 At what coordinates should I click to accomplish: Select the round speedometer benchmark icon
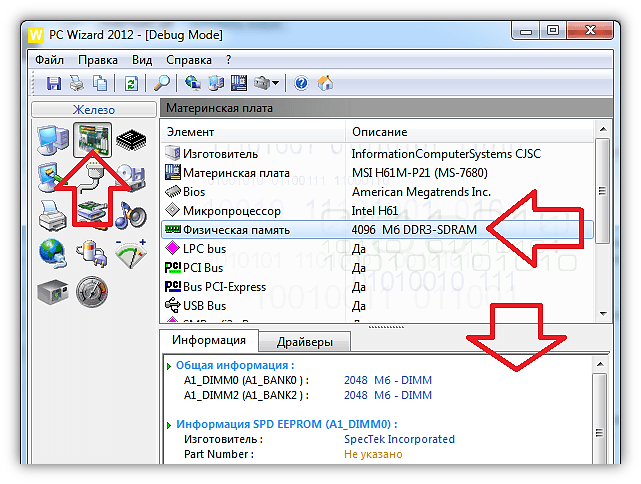[x=92, y=292]
